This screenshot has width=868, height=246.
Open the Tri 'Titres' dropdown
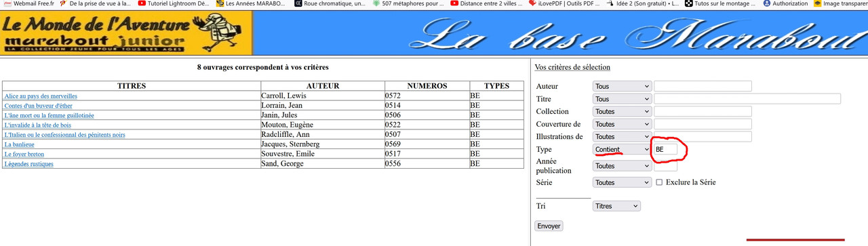616,206
